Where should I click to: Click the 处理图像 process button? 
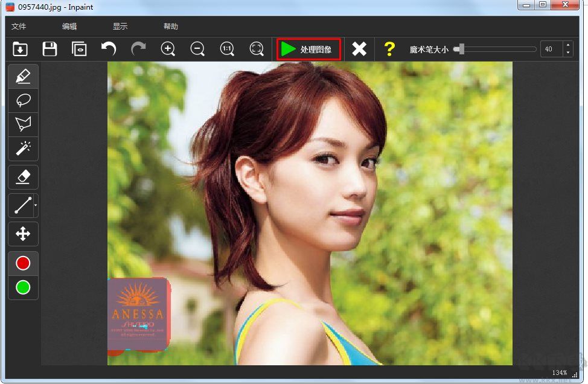pyautogui.click(x=308, y=49)
